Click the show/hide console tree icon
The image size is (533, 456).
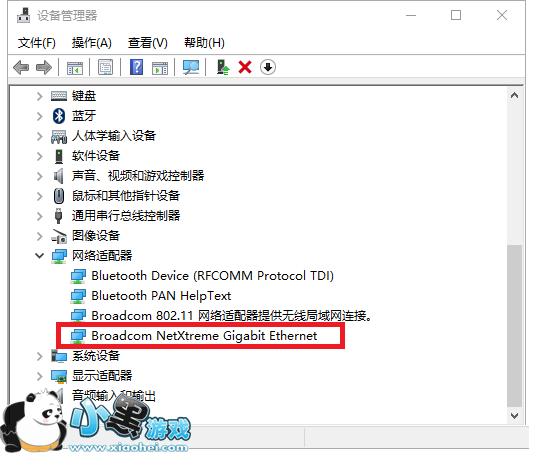click(75, 68)
